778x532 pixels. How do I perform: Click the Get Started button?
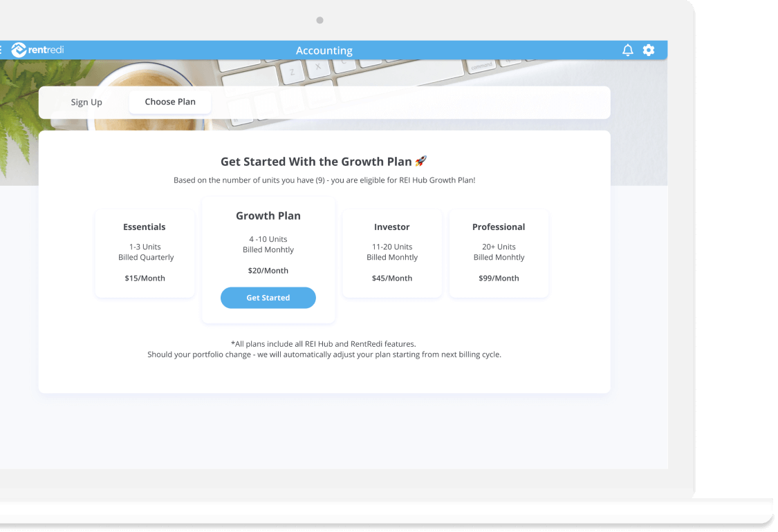(x=268, y=298)
